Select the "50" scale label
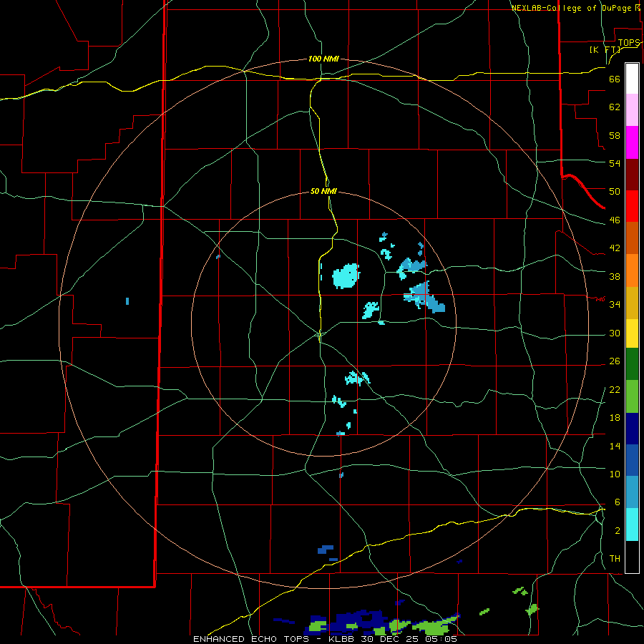Image resolution: width=644 pixels, height=644 pixels. (x=615, y=192)
